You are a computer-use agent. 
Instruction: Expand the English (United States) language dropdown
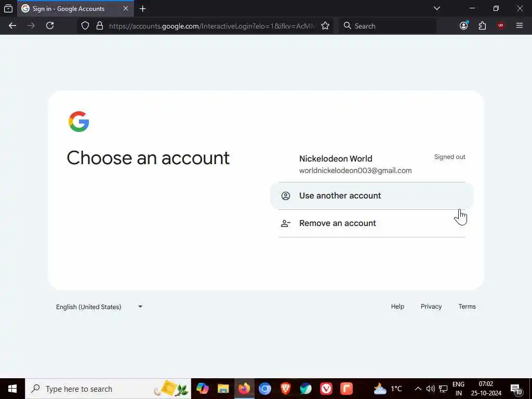[99, 307]
